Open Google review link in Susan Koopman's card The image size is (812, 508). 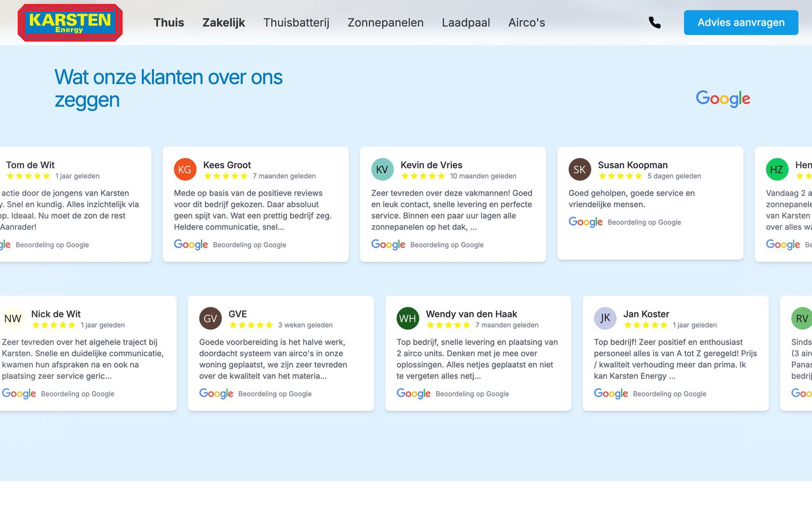tap(625, 222)
